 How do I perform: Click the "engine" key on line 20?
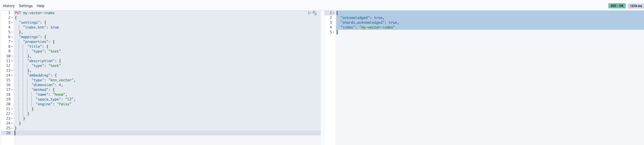[x=44, y=104]
